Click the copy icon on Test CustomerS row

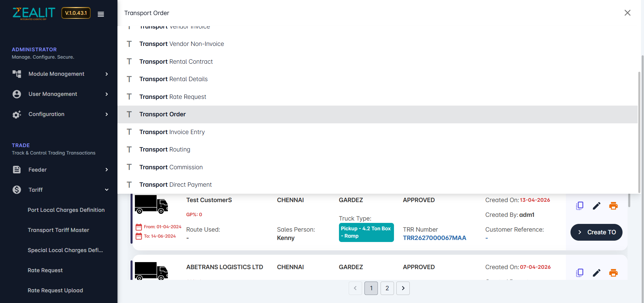[x=580, y=206]
